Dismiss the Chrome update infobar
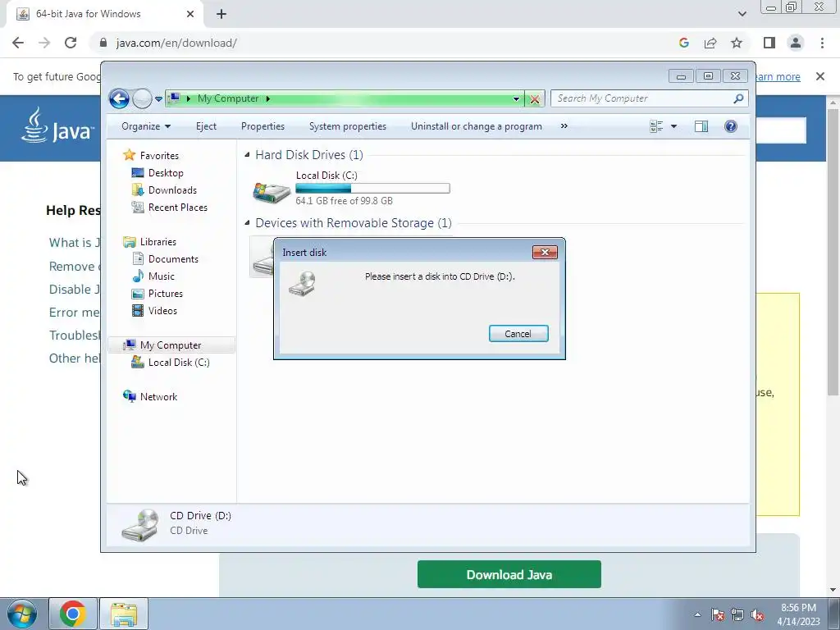840x630 pixels. pos(820,76)
